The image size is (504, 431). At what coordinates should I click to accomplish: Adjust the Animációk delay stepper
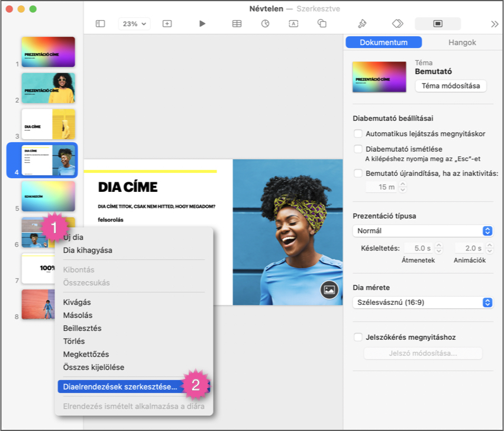pyautogui.click(x=490, y=248)
